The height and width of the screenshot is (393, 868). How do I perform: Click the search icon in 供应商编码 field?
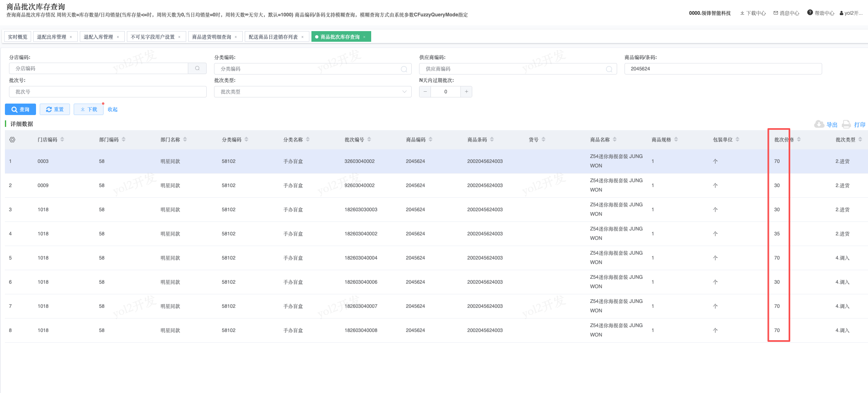click(609, 69)
